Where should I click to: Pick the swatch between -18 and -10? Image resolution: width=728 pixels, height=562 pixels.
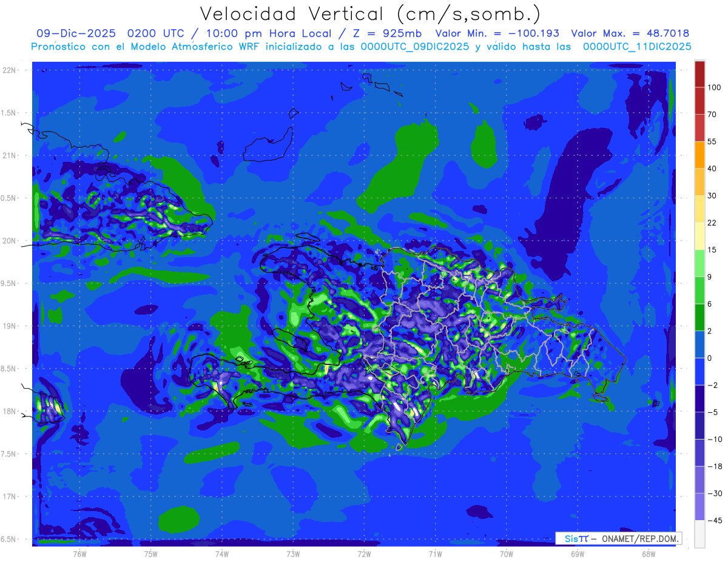699,453
